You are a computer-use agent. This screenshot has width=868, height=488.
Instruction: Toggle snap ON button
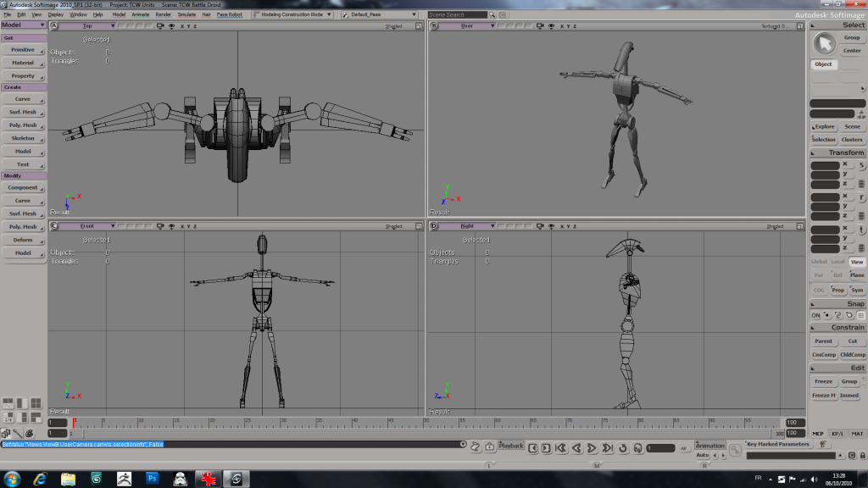click(x=815, y=315)
